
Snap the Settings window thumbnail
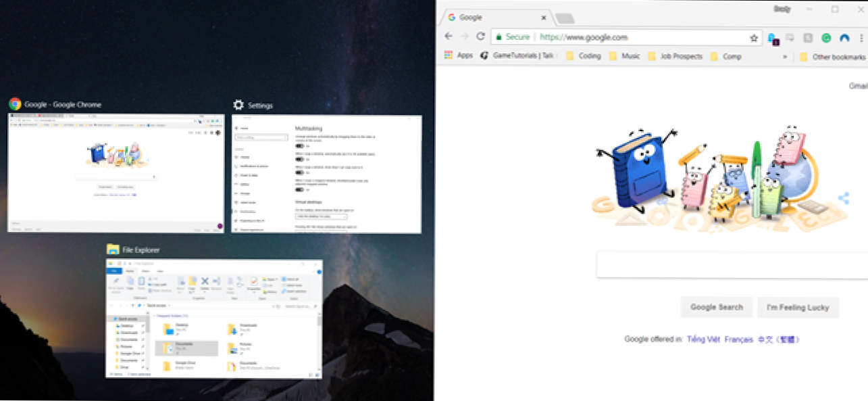click(x=326, y=174)
